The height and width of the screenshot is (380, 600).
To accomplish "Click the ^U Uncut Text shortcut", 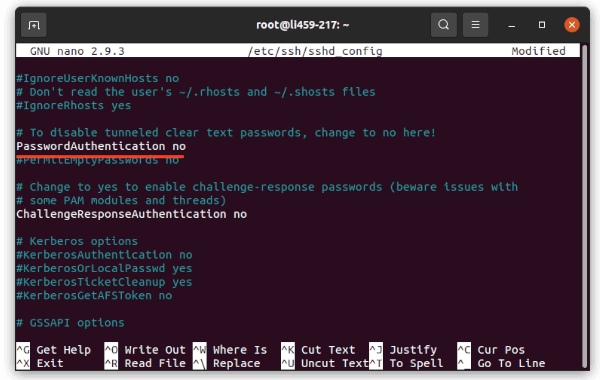I will coord(324,363).
